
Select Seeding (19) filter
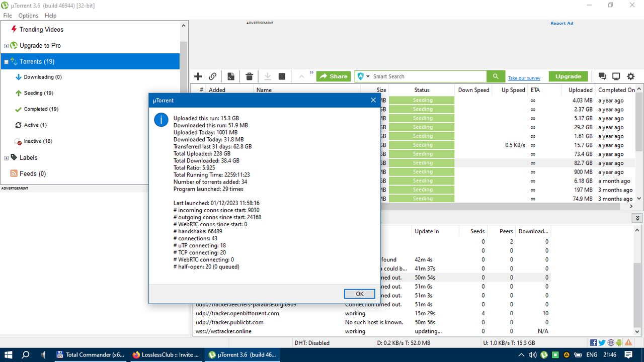coord(38,93)
